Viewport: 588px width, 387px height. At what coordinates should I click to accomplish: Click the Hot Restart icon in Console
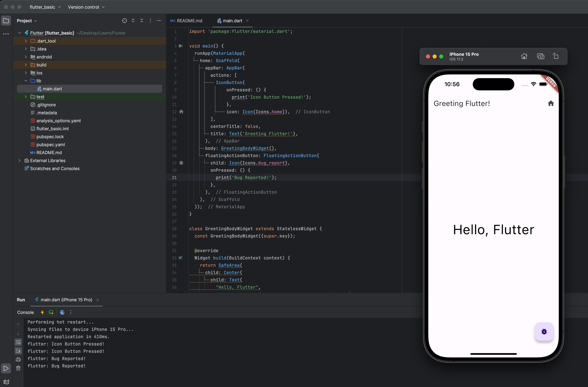click(x=51, y=312)
